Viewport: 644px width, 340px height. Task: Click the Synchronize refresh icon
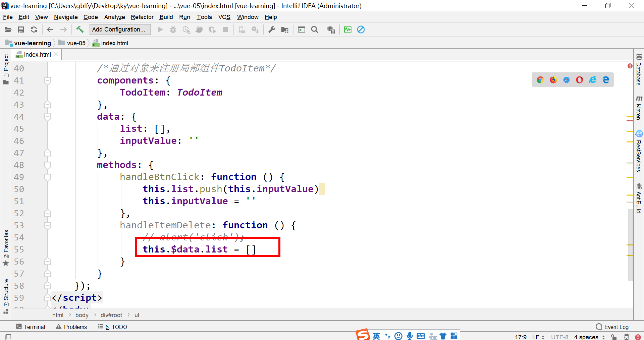click(34, 30)
